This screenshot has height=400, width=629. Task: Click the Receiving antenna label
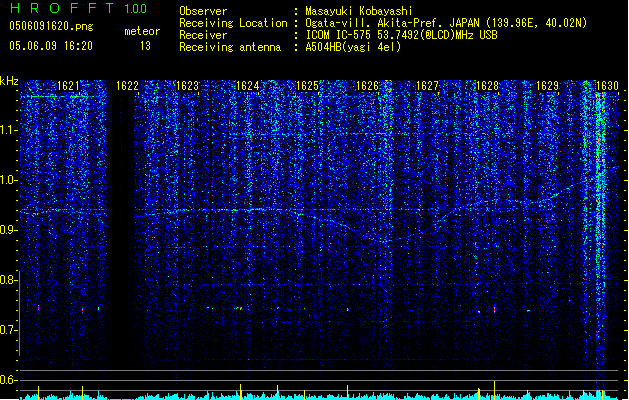point(230,47)
